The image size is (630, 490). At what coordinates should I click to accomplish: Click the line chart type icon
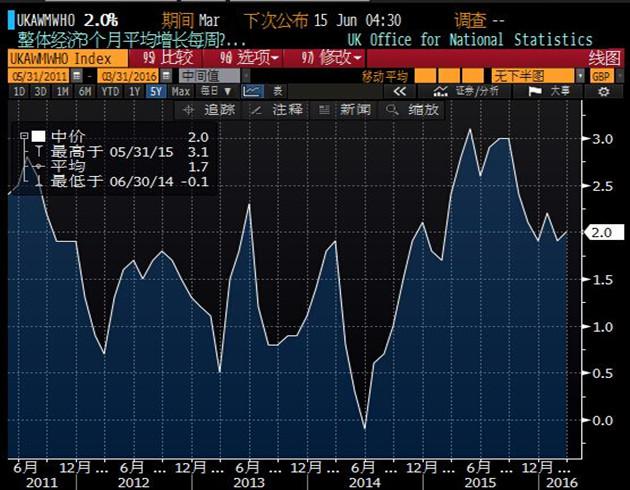[253, 92]
